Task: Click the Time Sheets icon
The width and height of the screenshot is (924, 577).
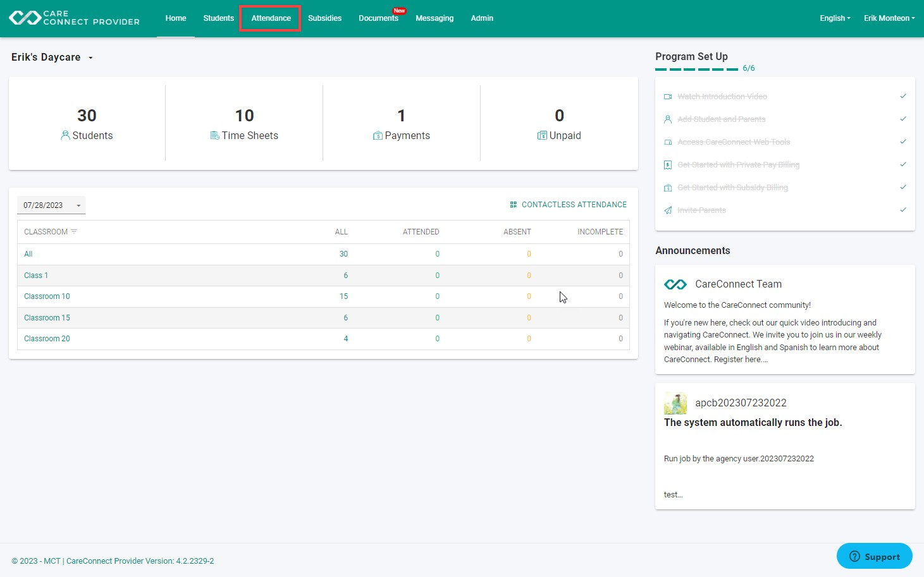Action: click(x=215, y=135)
